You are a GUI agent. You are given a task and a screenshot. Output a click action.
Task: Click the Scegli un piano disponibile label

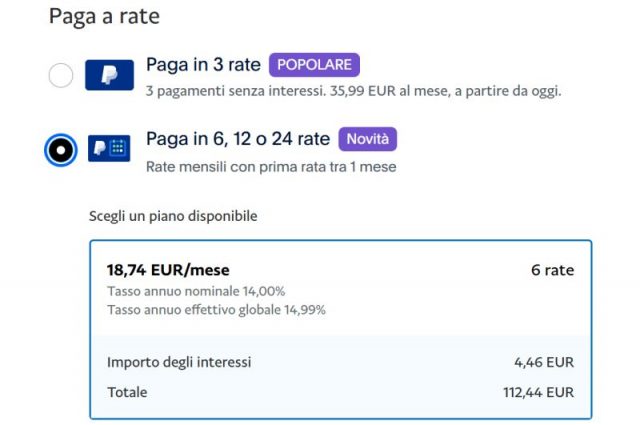click(173, 216)
